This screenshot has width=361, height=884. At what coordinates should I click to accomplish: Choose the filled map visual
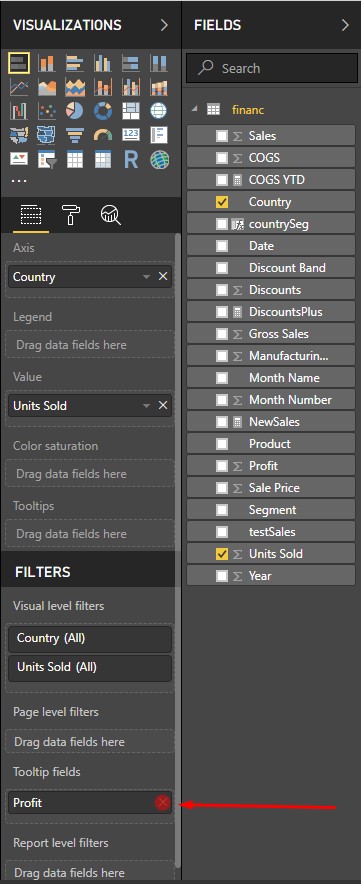click(19, 135)
